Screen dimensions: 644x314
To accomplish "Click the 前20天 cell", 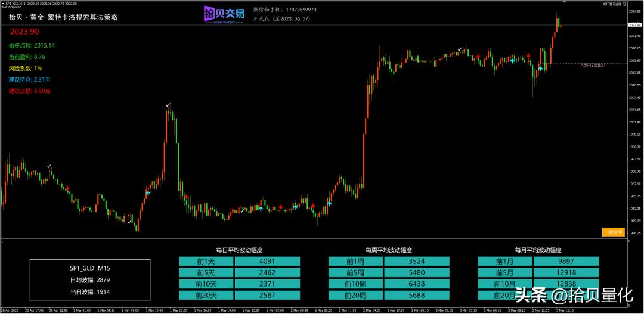I will click(206, 295).
